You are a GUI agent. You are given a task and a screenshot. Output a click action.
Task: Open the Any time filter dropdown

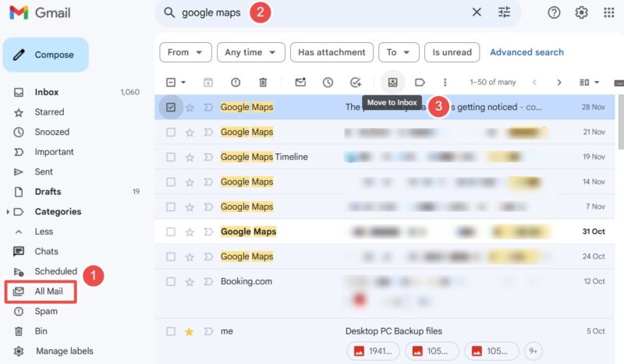[250, 52]
